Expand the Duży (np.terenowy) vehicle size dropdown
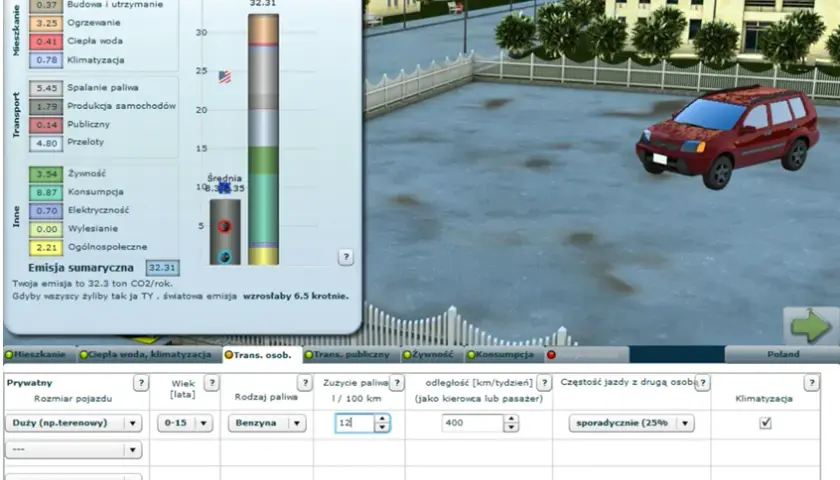840x480 pixels. coord(74,423)
